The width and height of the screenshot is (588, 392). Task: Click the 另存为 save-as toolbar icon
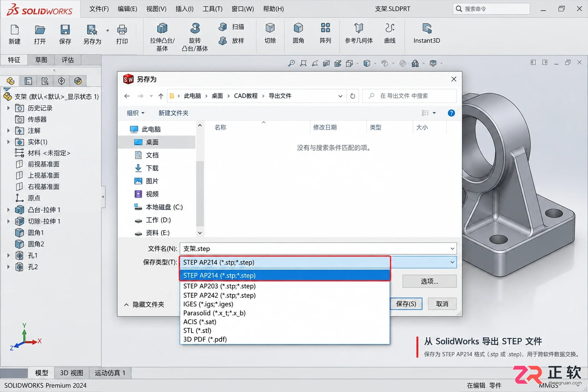92,30
